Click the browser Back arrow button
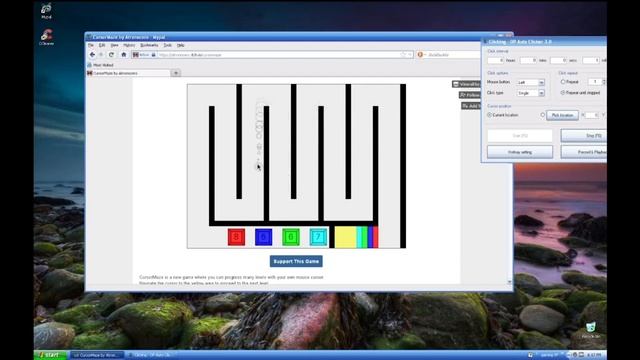The height and width of the screenshot is (360, 640). (92, 55)
